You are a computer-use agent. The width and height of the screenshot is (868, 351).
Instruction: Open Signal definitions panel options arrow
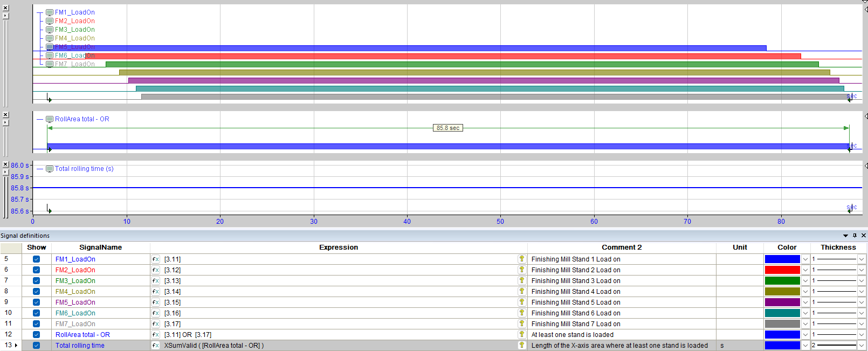coord(845,236)
